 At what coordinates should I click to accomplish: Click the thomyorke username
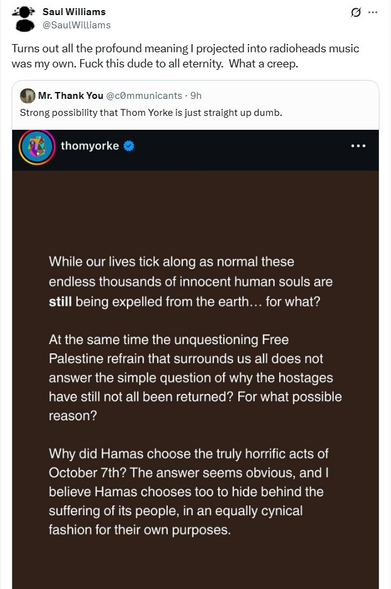pos(90,146)
